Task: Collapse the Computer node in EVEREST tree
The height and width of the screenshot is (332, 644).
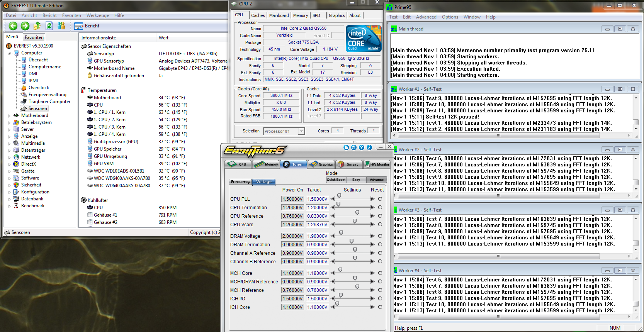Action: coord(10,53)
